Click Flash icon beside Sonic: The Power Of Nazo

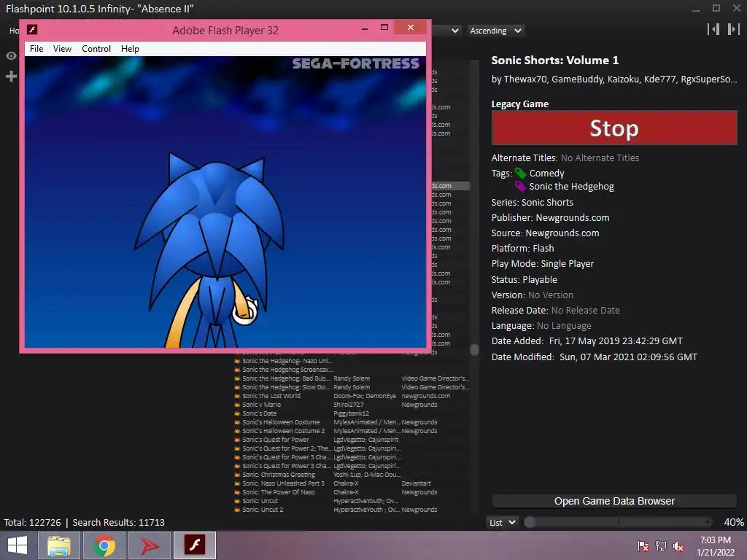[237, 492]
